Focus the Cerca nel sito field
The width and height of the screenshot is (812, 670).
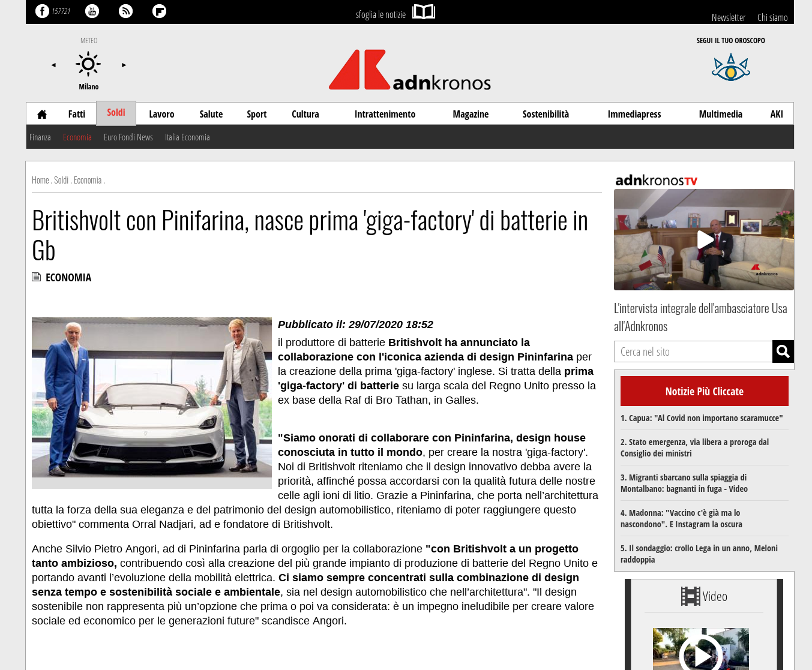(693, 351)
